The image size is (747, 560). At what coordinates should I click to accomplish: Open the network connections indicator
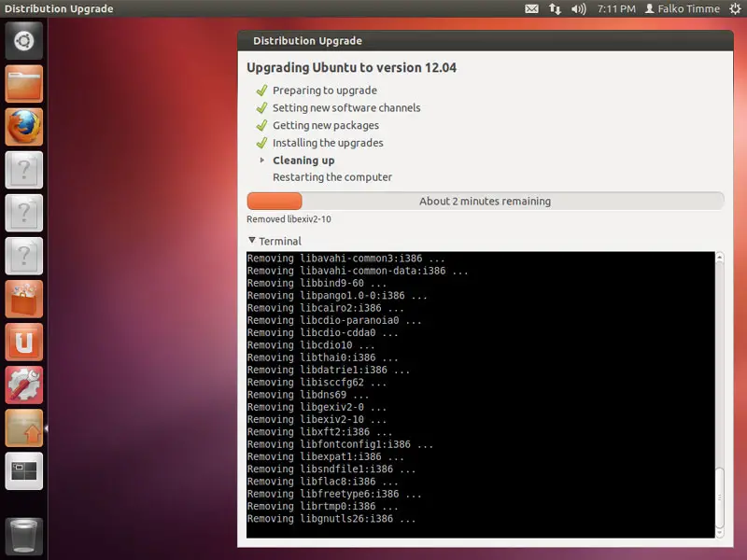point(555,8)
